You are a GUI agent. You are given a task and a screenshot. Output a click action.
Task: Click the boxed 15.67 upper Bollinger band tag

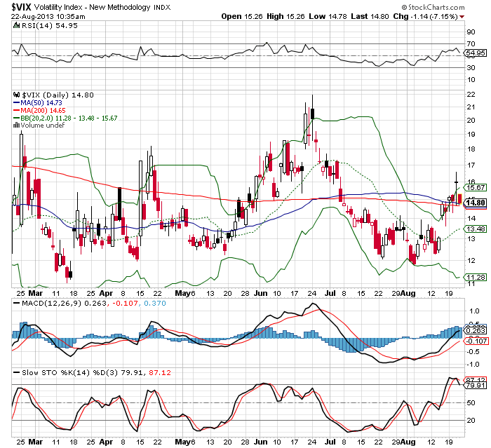pyautogui.click(x=476, y=187)
